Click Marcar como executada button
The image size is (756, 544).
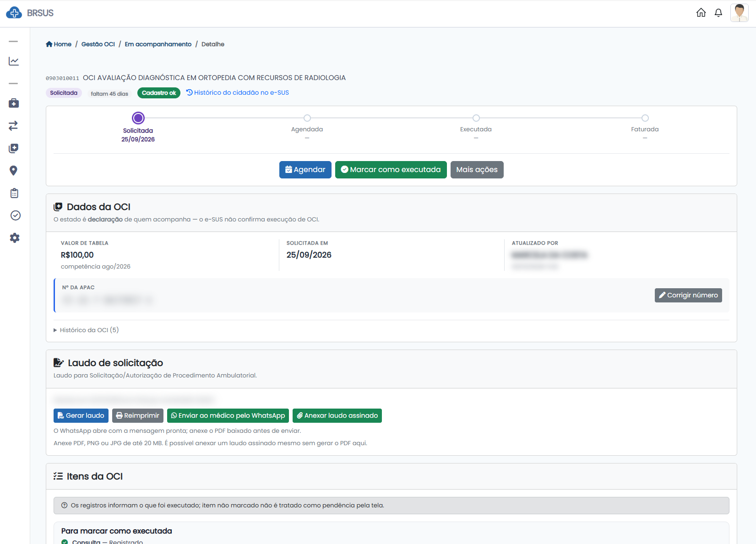coord(391,170)
